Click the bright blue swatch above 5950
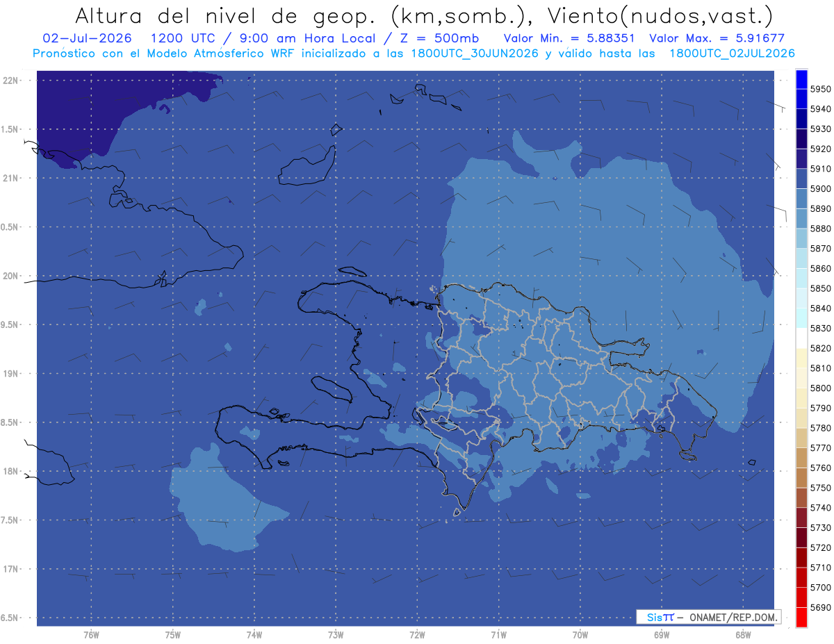 pos(801,79)
